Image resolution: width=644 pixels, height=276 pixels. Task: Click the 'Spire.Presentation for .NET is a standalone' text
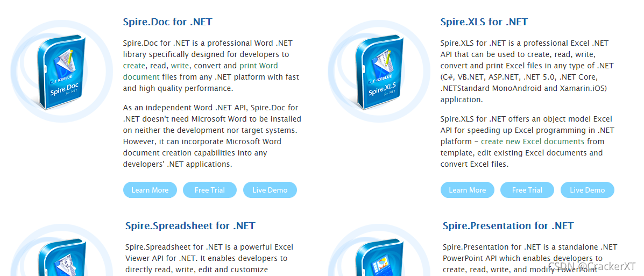point(530,258)
